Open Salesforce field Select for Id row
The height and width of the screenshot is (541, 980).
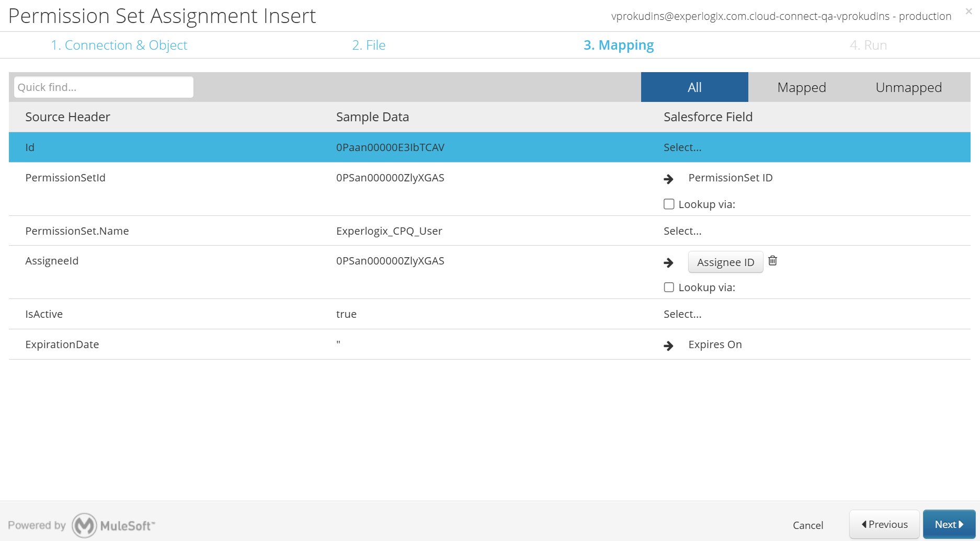[x=682, y=147]
